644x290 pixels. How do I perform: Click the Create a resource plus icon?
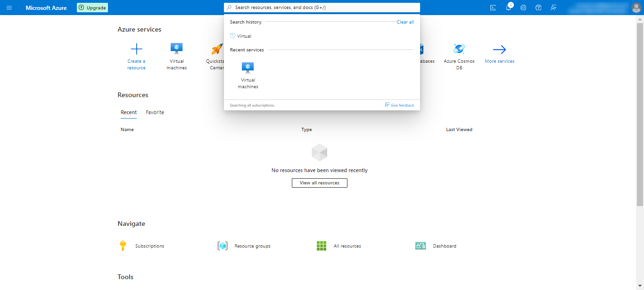tap(136, 49)
